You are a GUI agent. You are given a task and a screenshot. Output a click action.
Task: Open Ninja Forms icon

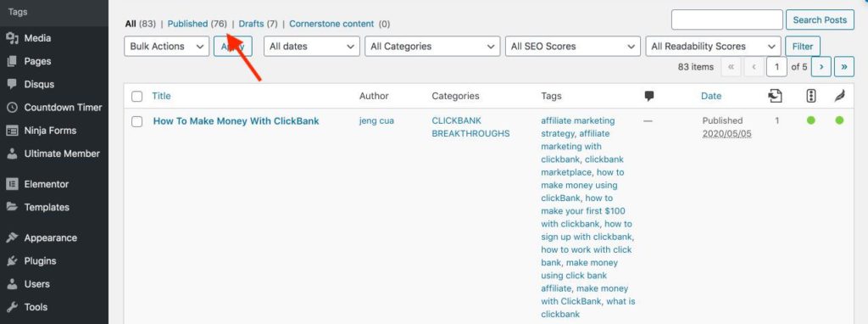12,131
